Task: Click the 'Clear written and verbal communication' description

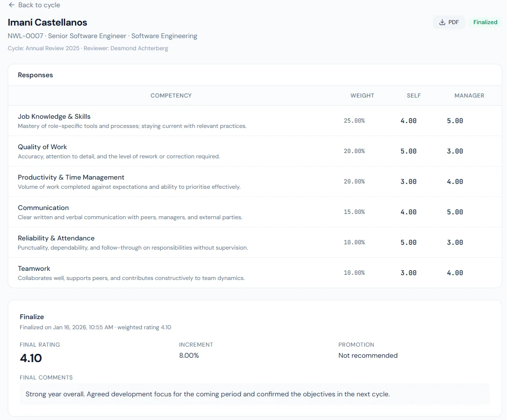Action: [x=130, y=217]
